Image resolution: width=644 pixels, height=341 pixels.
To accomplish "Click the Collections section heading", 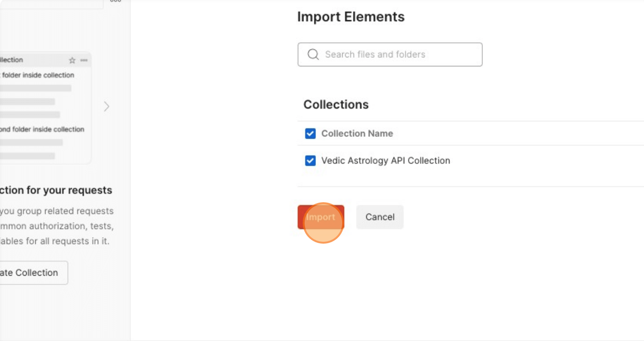I will click(336, 104).
